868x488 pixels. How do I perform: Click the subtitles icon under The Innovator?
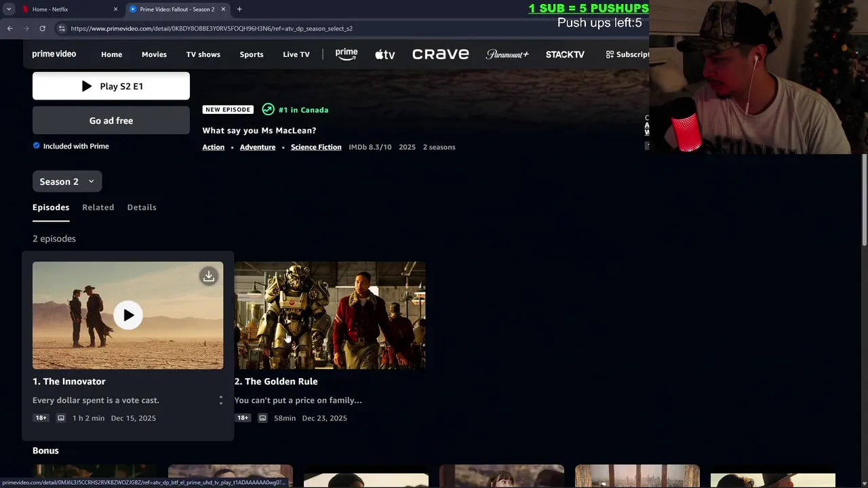(60, 418)
